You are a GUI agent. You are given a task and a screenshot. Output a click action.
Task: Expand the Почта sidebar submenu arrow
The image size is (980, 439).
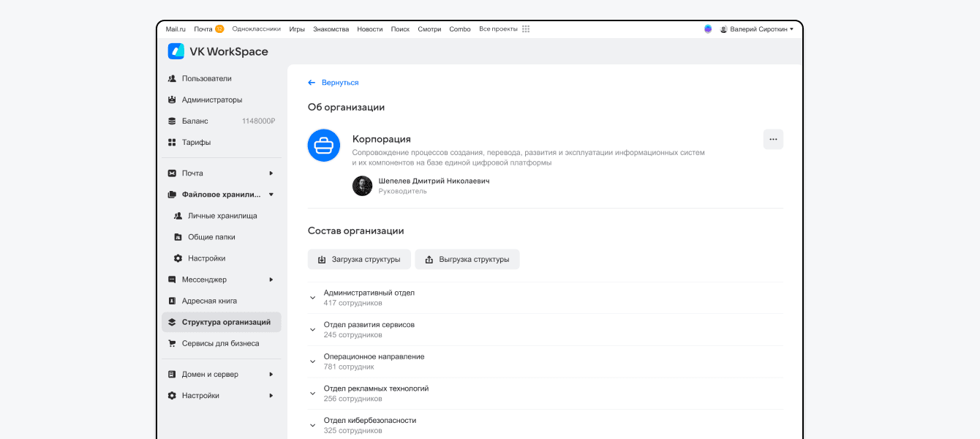271,173
